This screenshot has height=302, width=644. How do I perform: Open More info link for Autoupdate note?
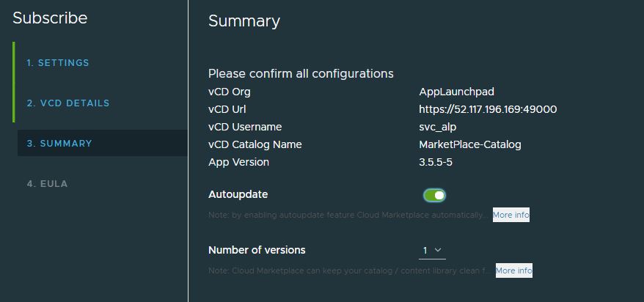pos(511,215)
